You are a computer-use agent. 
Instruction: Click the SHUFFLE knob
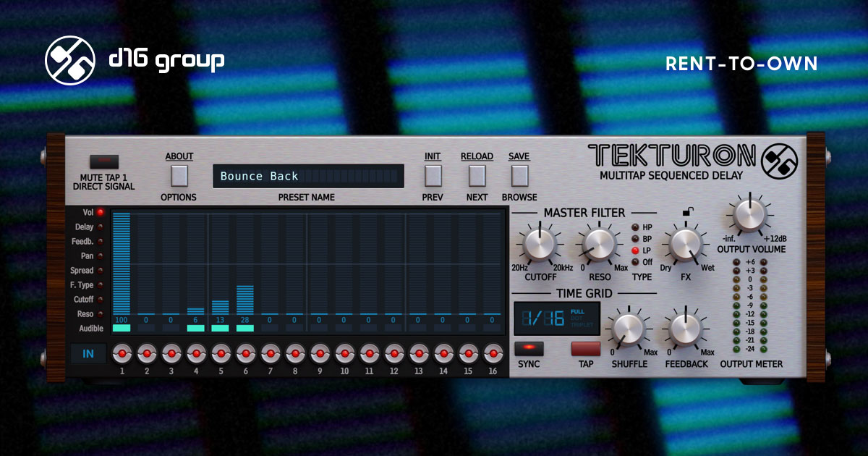click(x=629, y=329)
